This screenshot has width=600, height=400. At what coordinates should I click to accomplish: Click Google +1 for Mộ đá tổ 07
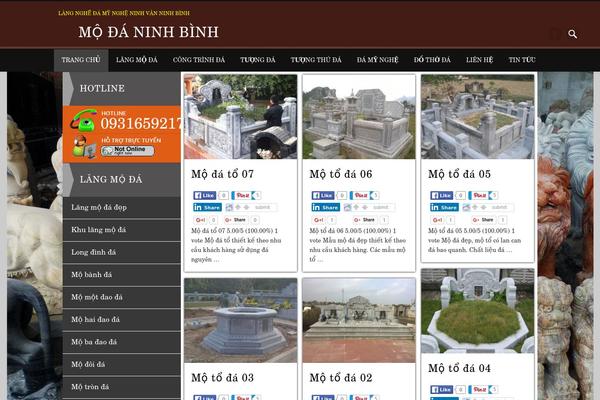click(x=201, y=220)
